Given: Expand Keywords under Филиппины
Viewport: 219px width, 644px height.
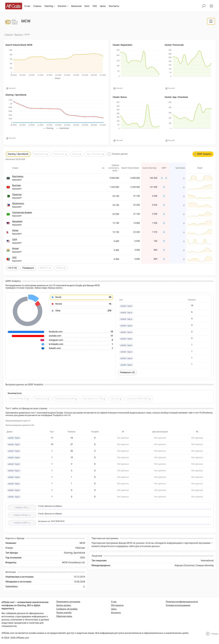Looking at the screenshot, I should (17, 207).
